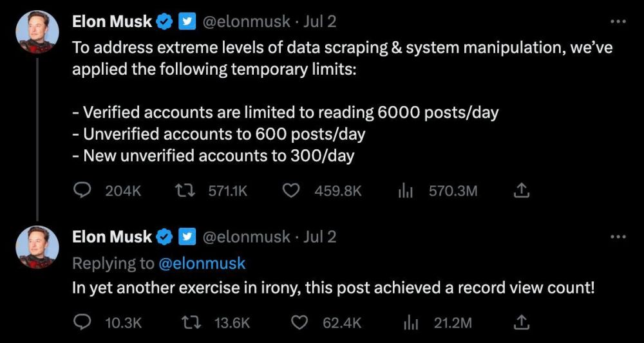
Task: Open Elon Musk's avatar on reply tweet
Action: coord(37,247)
